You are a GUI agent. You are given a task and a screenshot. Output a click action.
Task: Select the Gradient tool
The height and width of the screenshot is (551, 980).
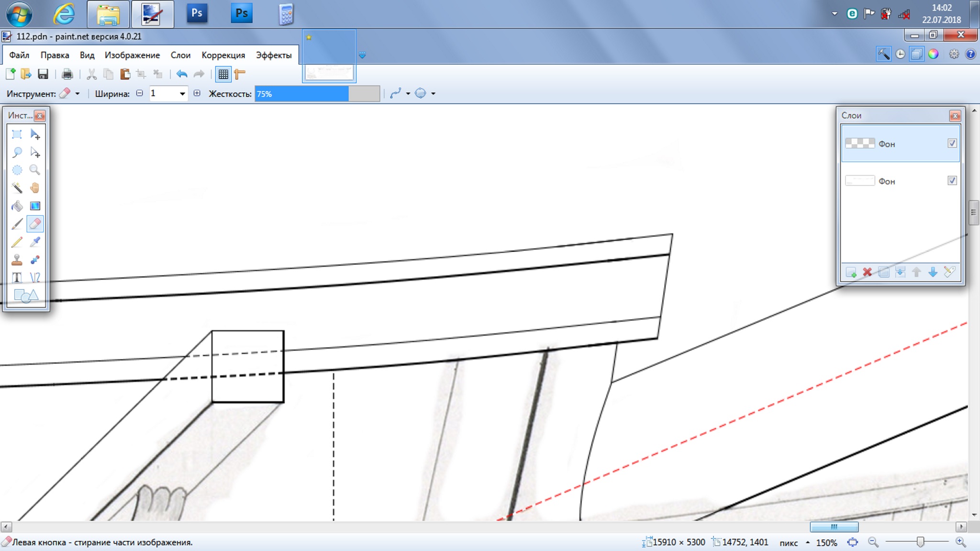point(35,206)
